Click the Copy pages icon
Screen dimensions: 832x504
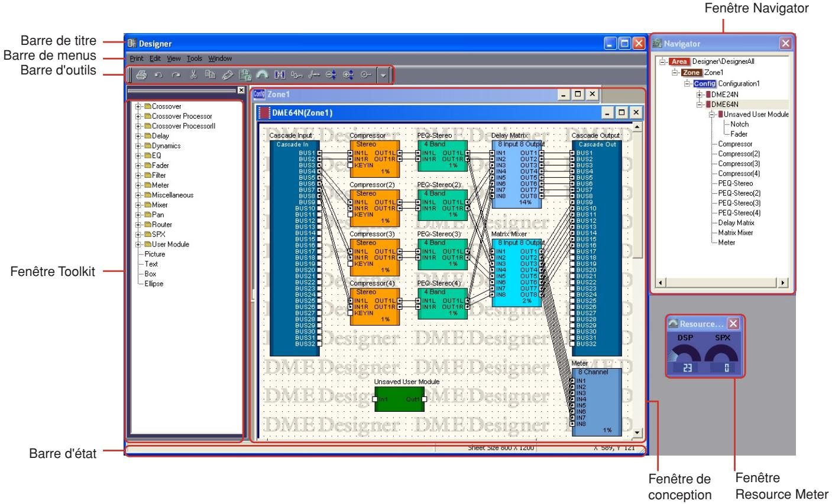coord(210,75)
